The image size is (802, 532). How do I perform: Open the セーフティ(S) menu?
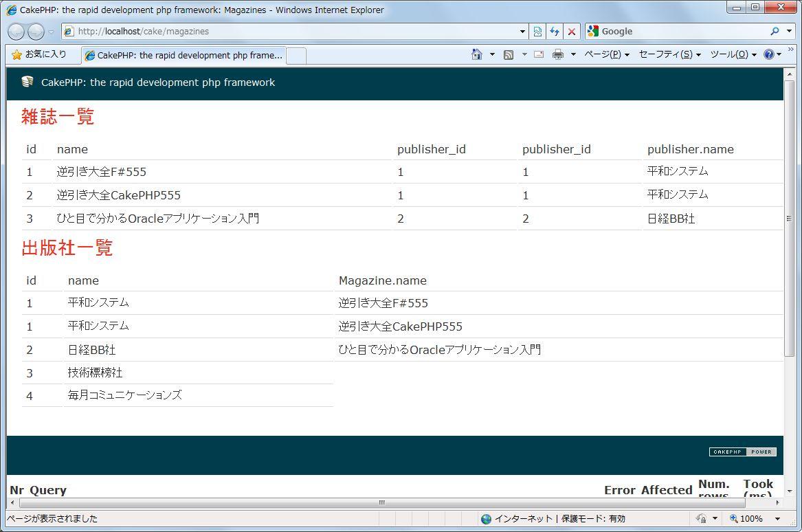tap(669, 55)
